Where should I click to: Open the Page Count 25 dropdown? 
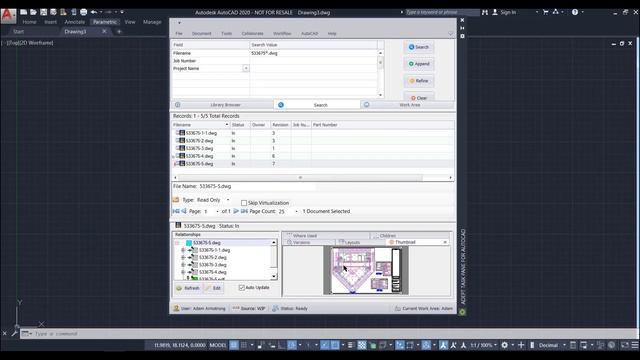click(296, 211)
